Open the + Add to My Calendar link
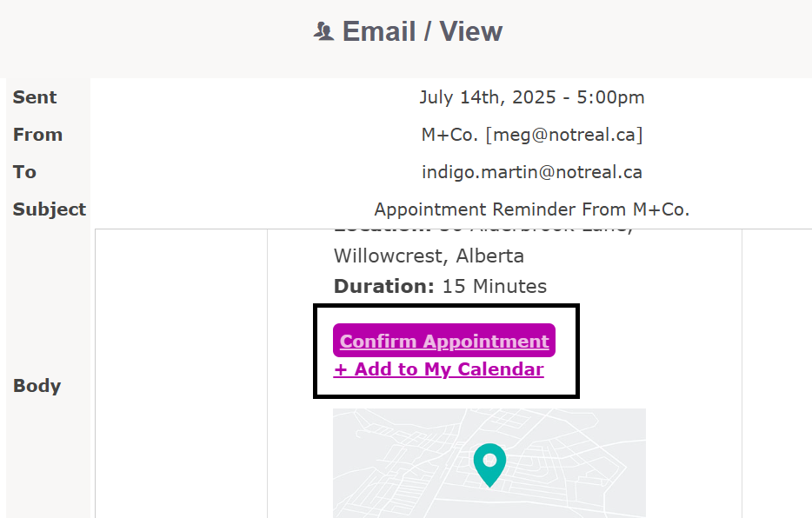The width and height of the screenshot is (812, 518). pyautogui.click(x=439, y=369)
